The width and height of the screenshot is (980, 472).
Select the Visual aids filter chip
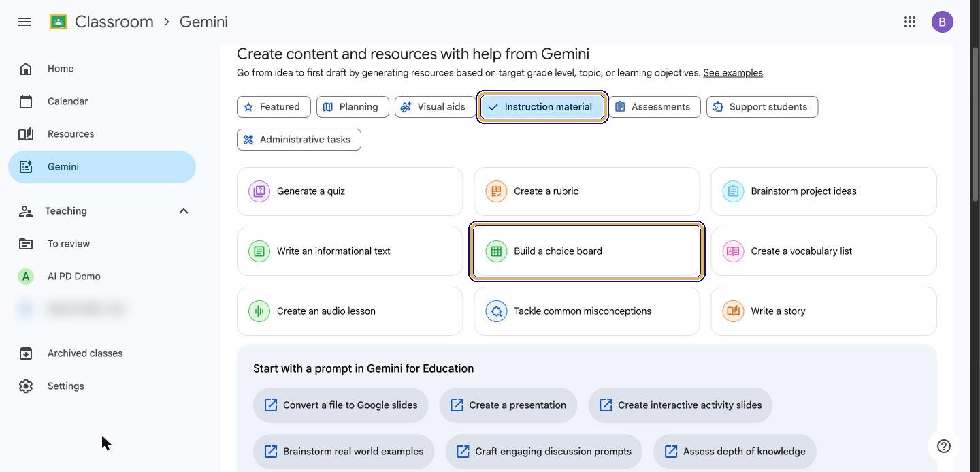click(x=435, y=107)
